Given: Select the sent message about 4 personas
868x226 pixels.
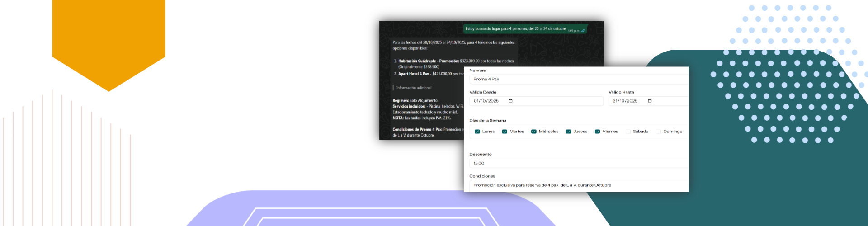Looking at the screenshot, I should click(515, 28).
